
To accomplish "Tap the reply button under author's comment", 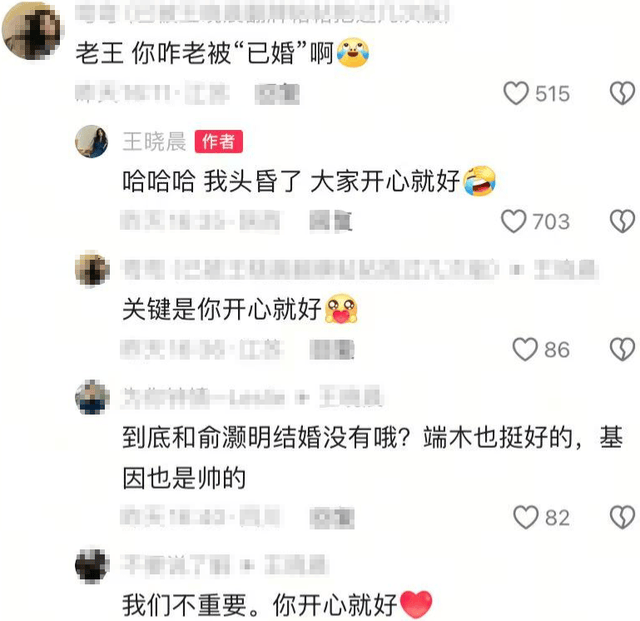I will [x=331, y=221].
